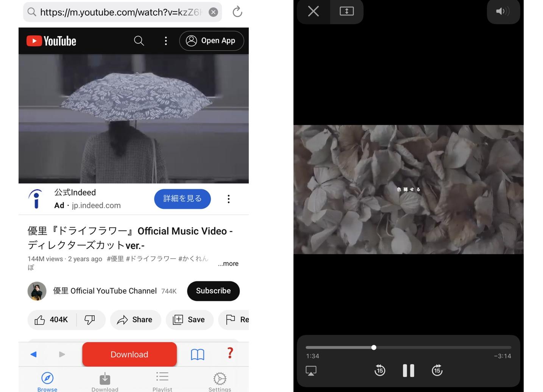This screenshot has height=392, width=543.
Task: Tap the Report flag button
Action: point(234,320)
